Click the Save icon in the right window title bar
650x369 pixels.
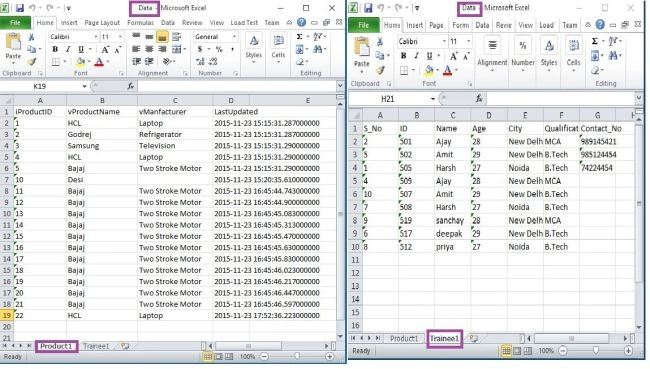coord(368,7)
